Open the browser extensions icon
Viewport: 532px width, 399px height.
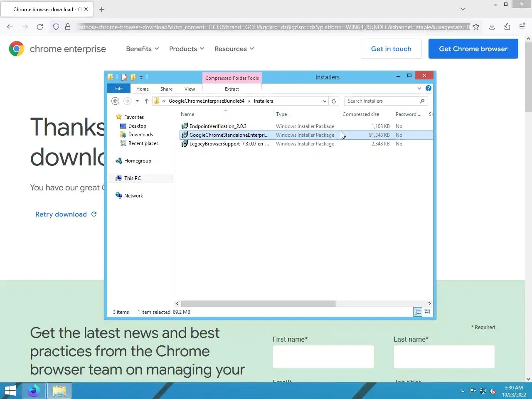coord(507,27)
